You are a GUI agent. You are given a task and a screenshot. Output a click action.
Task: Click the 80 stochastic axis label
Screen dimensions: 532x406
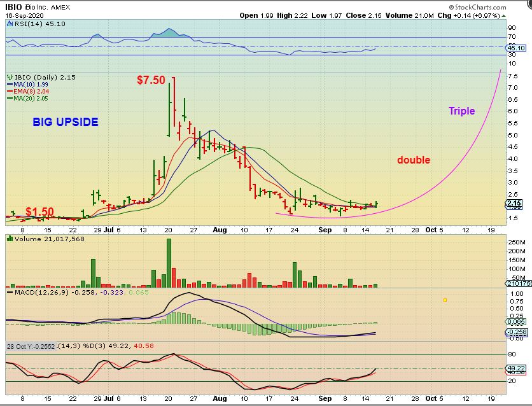point(512,354)
